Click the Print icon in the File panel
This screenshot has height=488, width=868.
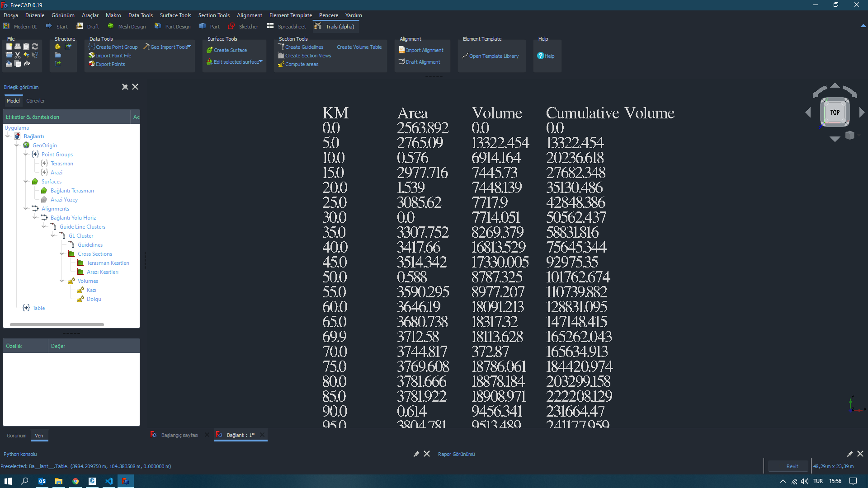click(18, 47)
